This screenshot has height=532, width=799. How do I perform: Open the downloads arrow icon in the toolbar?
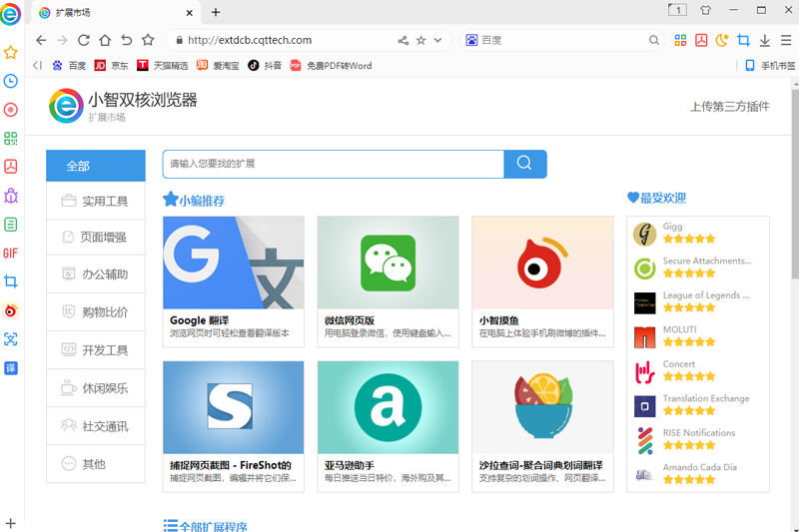(x=764, y=40)
